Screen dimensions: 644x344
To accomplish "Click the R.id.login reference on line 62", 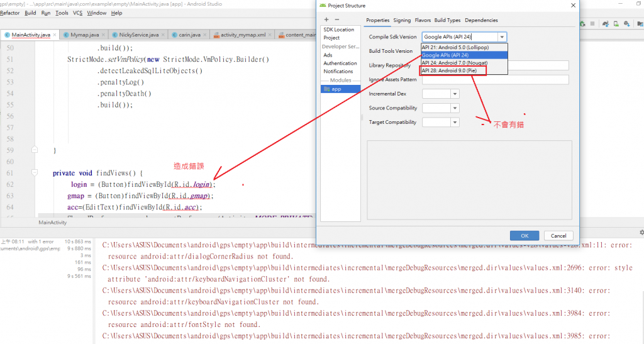I will click(191, 185).
